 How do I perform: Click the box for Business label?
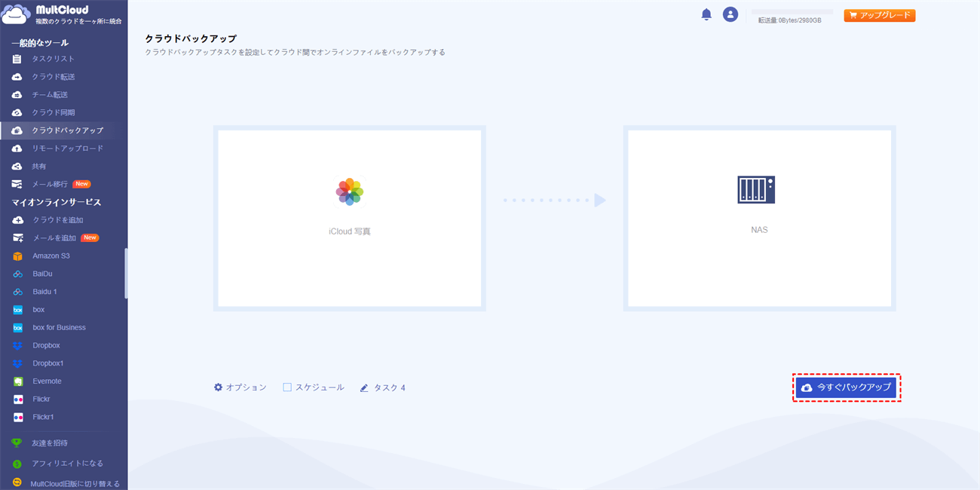click(x=60, y=328)
